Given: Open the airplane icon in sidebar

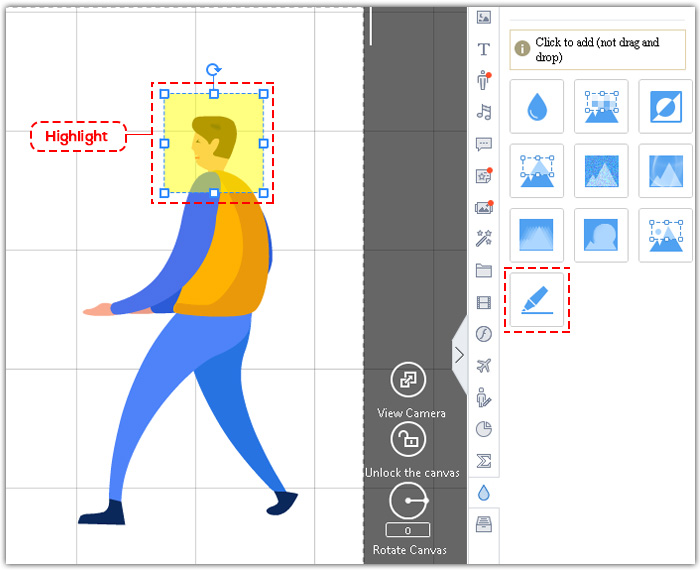Looking at the screenshot, I should coord(484,366).
